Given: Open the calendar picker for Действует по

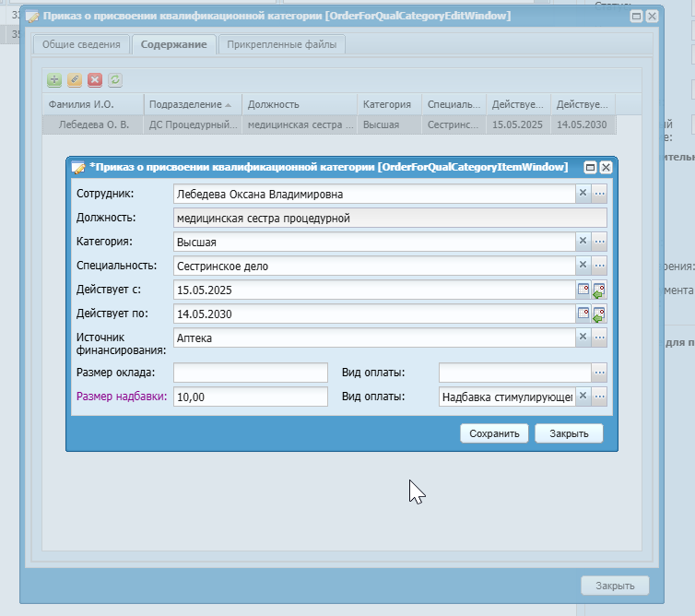Looking at the screenshot, I should [583, 314].
